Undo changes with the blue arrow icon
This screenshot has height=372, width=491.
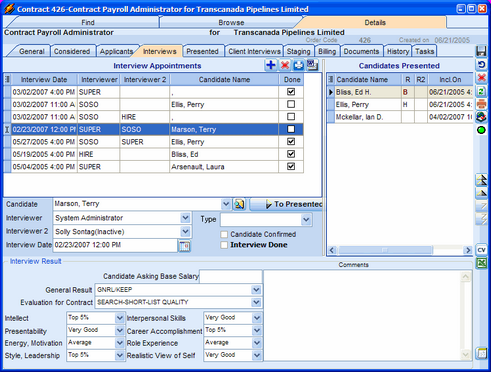(x=481, y=64)
